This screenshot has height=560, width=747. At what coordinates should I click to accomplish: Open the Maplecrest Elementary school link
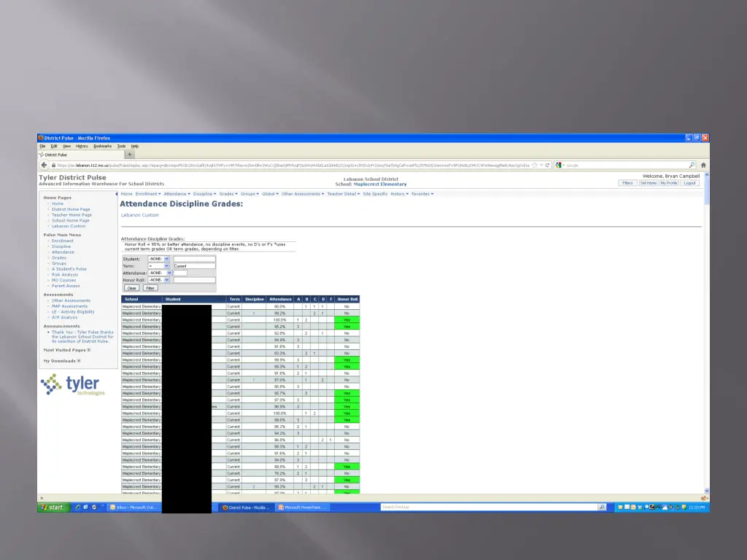coord(380,184)
